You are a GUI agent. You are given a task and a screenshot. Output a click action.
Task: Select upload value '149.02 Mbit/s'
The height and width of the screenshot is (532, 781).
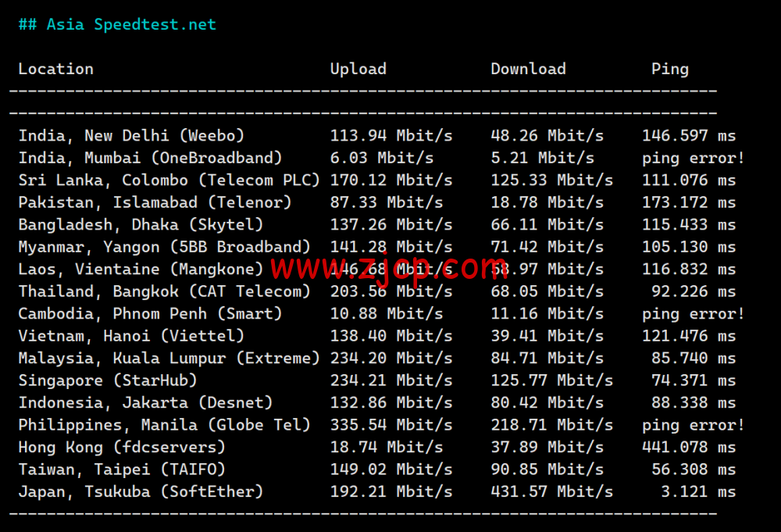[391, 470]
